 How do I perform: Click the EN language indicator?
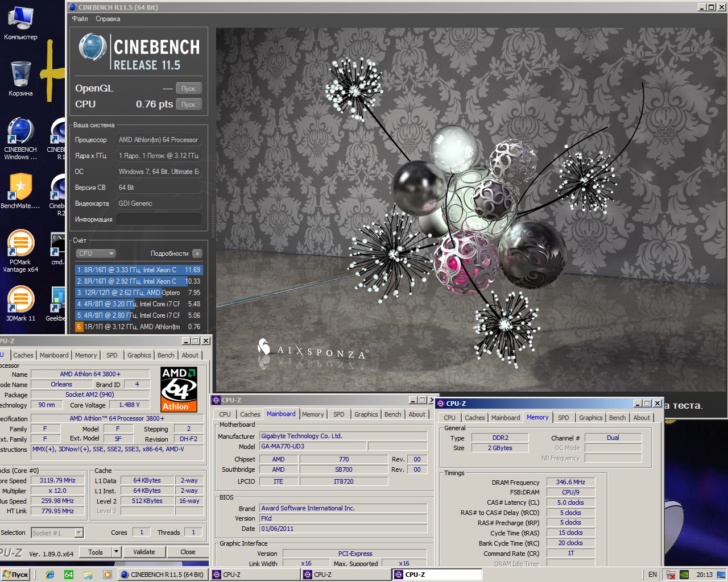653,575
